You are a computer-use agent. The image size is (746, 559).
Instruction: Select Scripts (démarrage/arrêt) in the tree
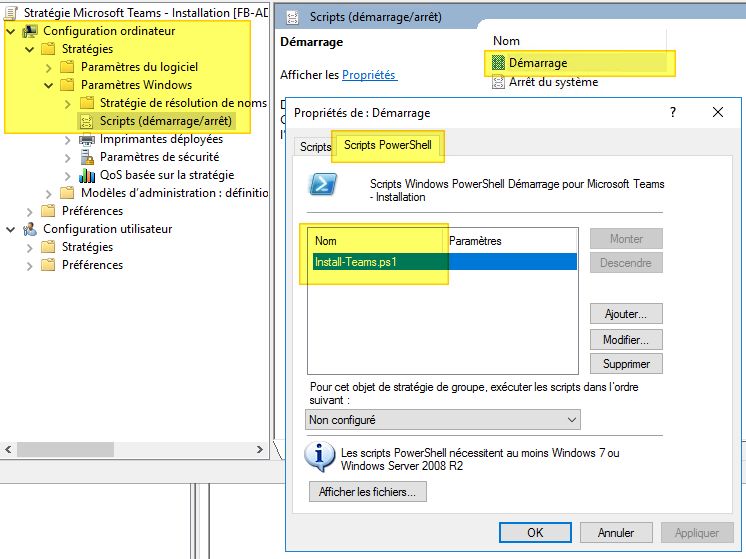click(x=166, y=121)
